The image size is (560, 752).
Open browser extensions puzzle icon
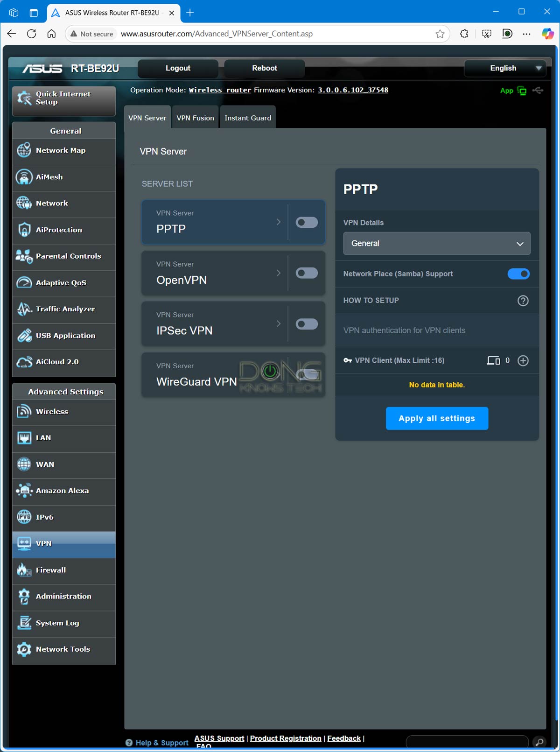464,34
